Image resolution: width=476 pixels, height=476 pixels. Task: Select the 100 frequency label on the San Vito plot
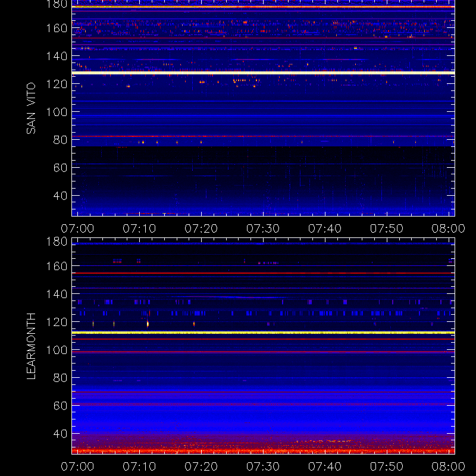tap(57, 112)
